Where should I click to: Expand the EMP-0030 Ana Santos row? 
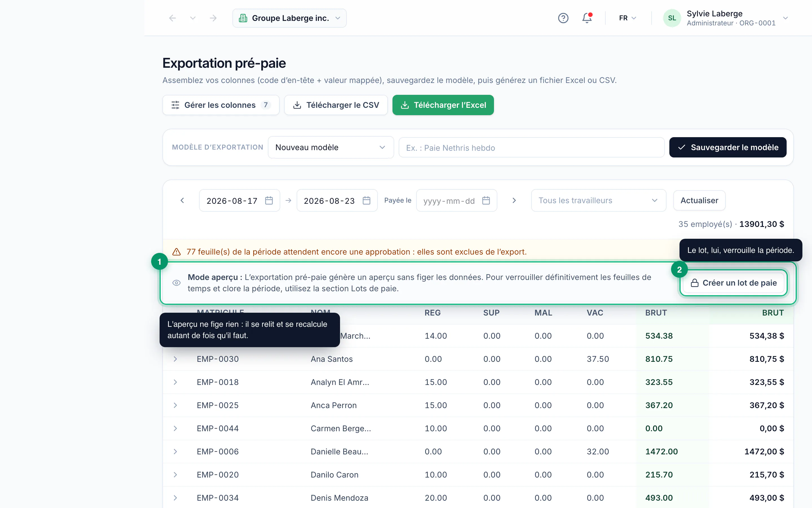point(175,359)
